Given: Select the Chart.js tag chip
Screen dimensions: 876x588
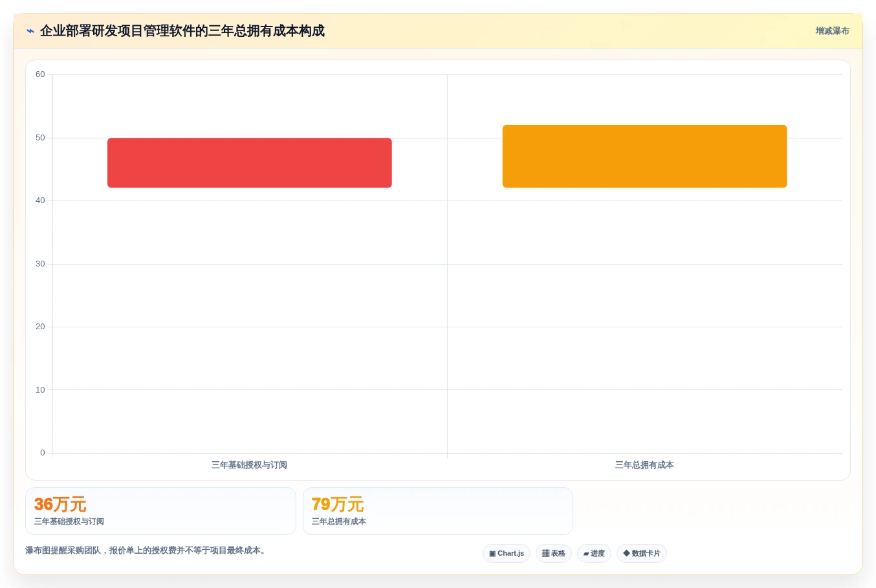Looking at the screenshot, I should tap(507, 554).
